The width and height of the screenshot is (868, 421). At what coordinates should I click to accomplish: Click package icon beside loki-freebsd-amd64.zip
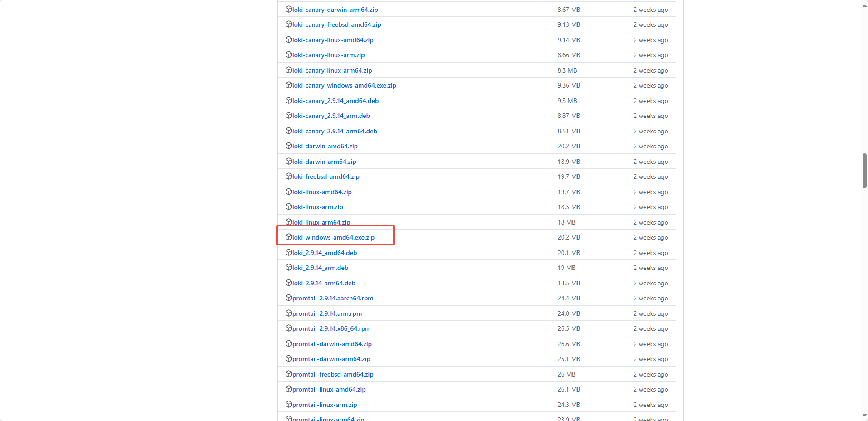tap(288, 176)
